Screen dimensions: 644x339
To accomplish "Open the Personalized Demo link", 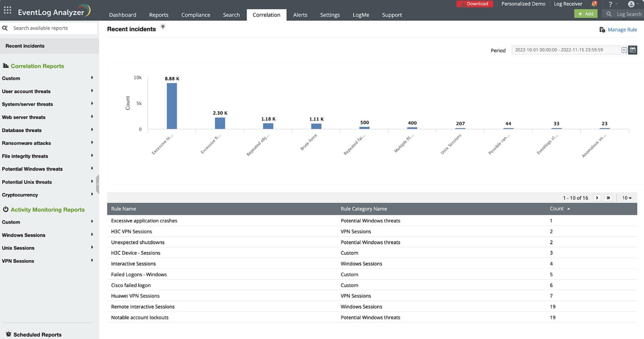I will (x=523, y=4).
